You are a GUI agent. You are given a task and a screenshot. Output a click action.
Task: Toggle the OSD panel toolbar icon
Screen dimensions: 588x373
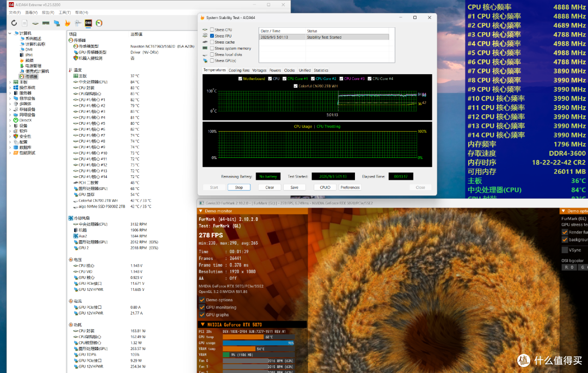(x=88, y=23)
